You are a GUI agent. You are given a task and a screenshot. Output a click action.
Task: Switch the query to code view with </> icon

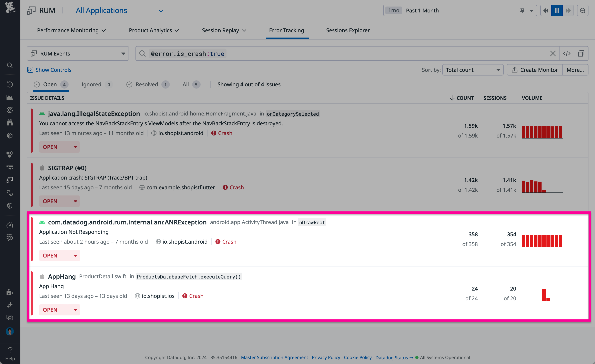pos(567,53)
